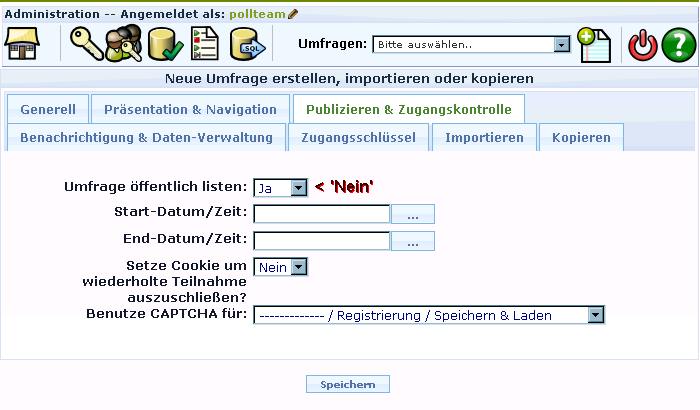Open the Umfragen 'Bitte auswählen..' dropdown

click(471, 44)
